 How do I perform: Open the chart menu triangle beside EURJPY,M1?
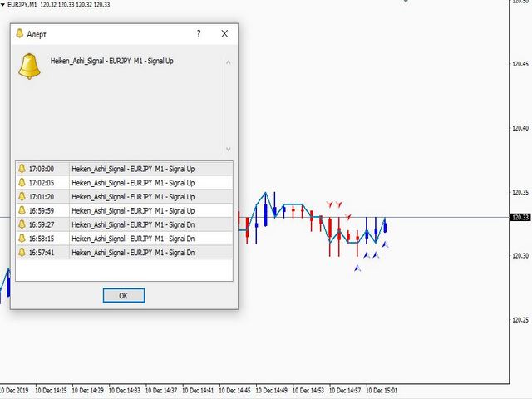point(2,5)
